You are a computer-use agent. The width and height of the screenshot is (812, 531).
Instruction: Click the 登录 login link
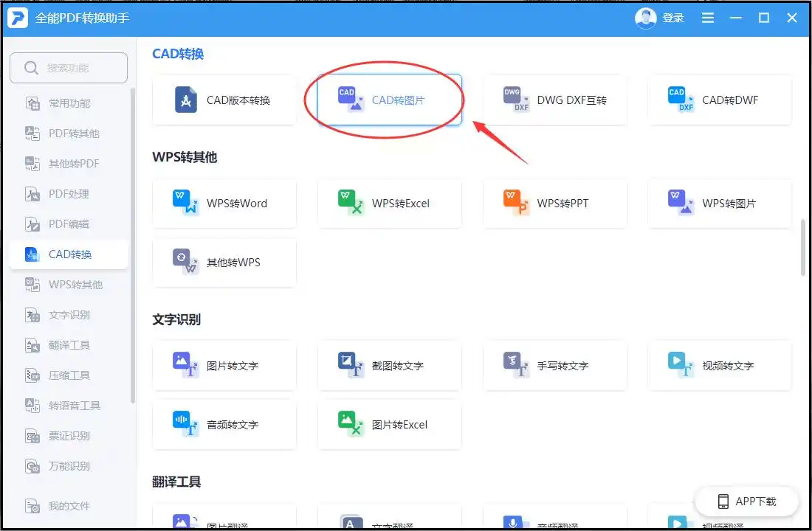pos(673,18)
